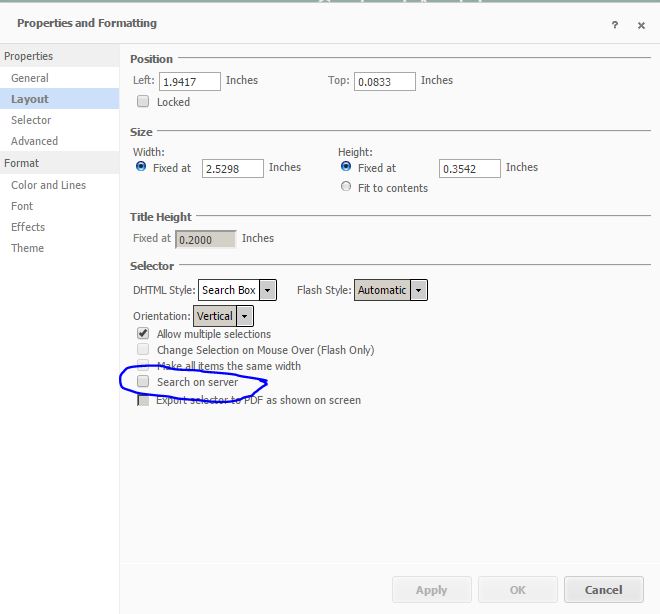Click the Width value field 2.5298
Screen dimensions: 660x614
[x=233, y=168]
